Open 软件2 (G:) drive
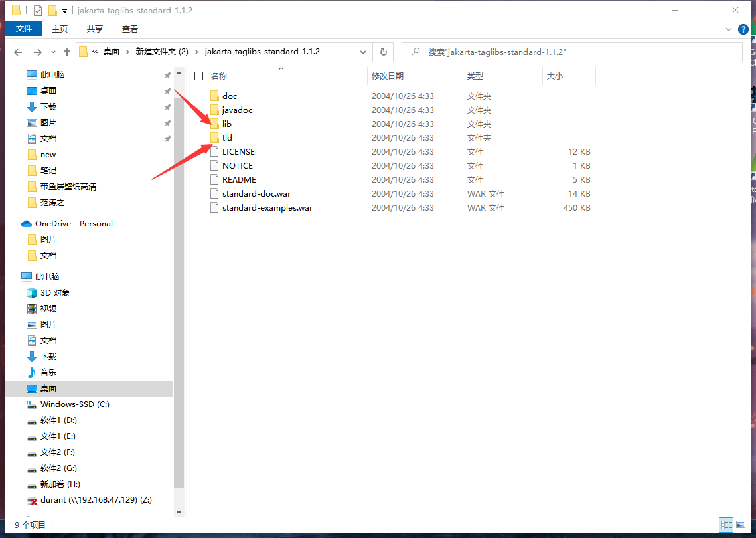The width and height of the screenshot is (756, 538). [x=58, y=468]
